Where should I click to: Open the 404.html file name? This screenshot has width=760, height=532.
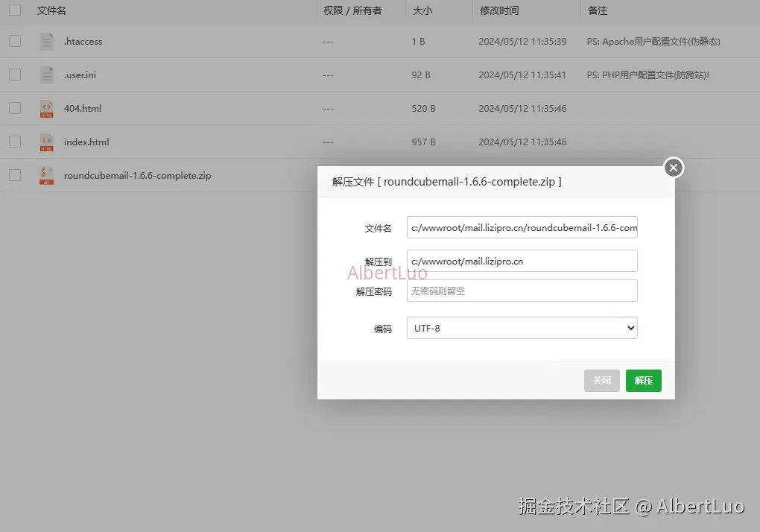tap(83, 109)
